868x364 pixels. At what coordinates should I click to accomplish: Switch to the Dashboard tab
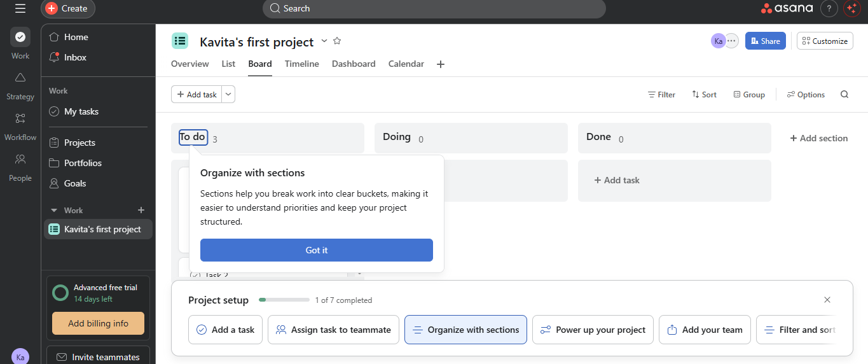[354, 64]
